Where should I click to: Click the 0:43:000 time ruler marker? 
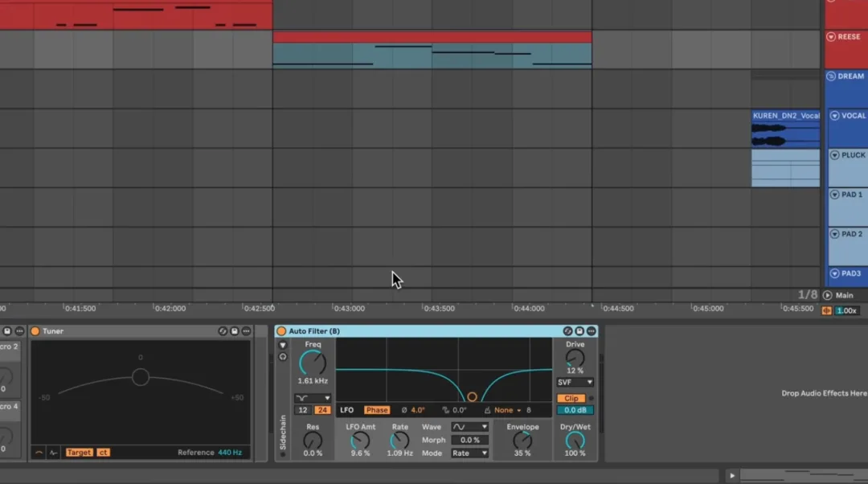[x=350, y=309]
